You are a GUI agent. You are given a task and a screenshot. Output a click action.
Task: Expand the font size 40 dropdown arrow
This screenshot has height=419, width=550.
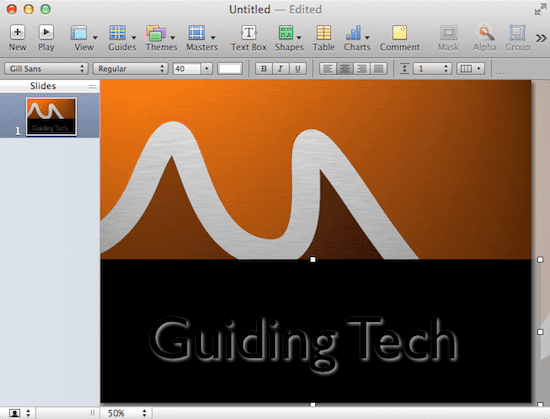pos(207,69)
